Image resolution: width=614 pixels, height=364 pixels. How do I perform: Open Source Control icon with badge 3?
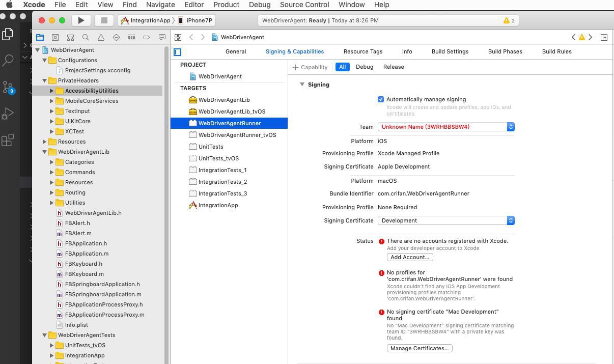tap(8, 87)
